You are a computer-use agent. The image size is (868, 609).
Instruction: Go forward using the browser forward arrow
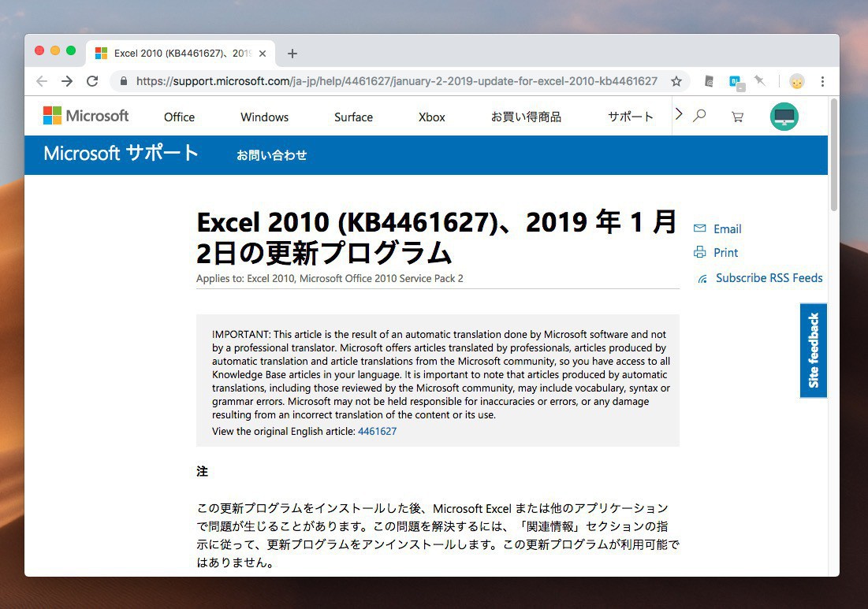tap(67, 81)
